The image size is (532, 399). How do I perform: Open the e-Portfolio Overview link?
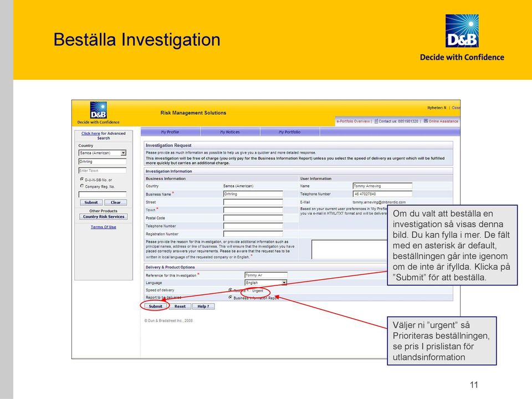click(353, 121)
